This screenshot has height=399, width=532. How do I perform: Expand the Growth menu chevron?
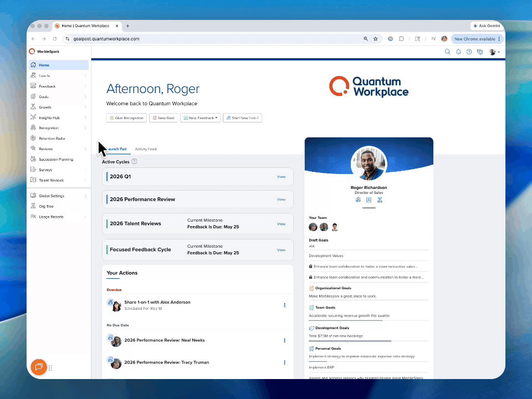[x=85, y=107]
